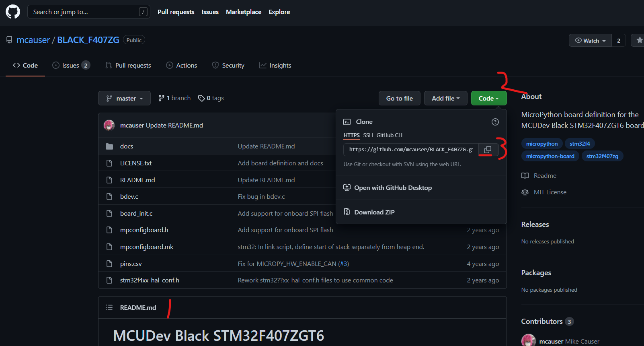Click the MIT License scale icon
644x346 pixels.
525,192
